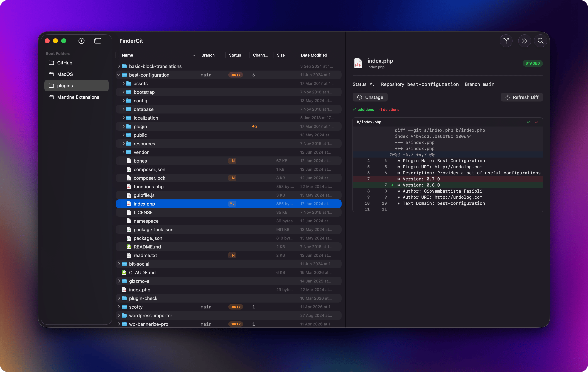Click the JS icon next to gulpfile.js
This screenshot has height=372, width=588.
pyautogui.click(x=129, y=195)
